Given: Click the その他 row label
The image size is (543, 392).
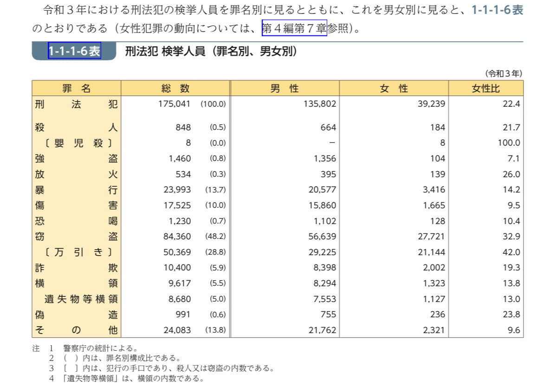Looking at the screenshot, I should coord(76,330).
